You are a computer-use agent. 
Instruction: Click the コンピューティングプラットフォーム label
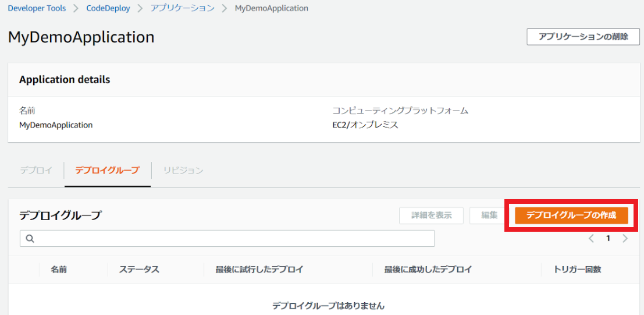click(x=400, y=111)
